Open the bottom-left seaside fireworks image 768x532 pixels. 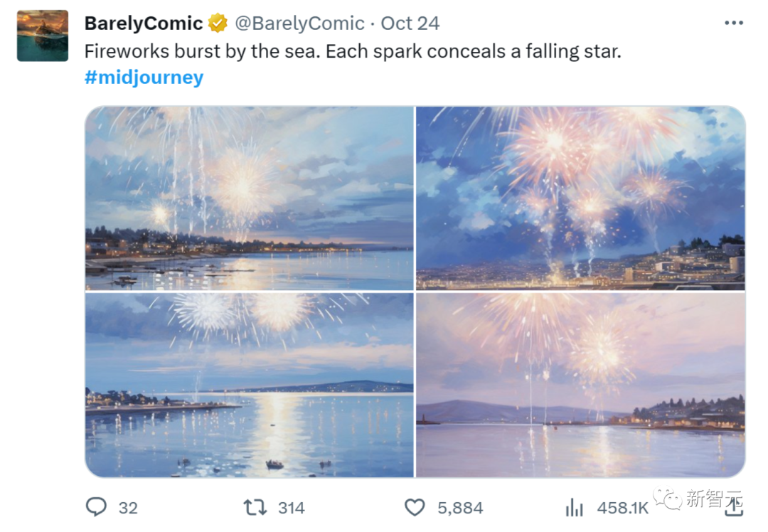click(x=249, y=385)
